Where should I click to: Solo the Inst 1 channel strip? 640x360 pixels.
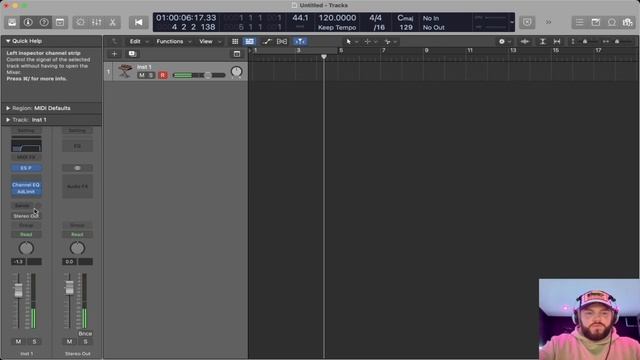34,341
